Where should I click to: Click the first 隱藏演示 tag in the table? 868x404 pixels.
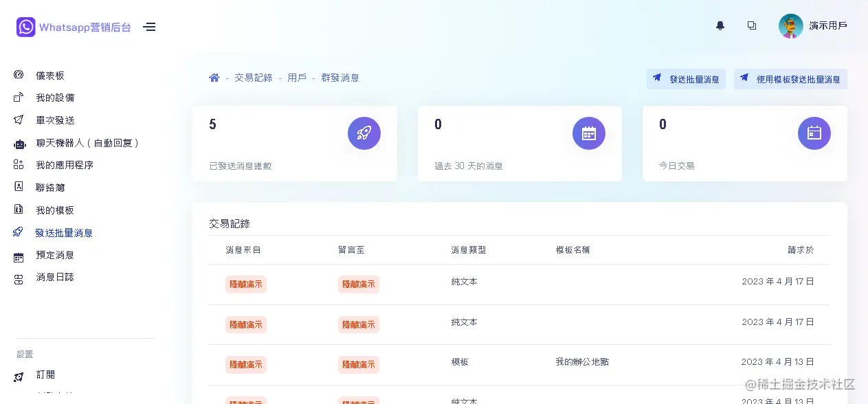tap(245, 284)
